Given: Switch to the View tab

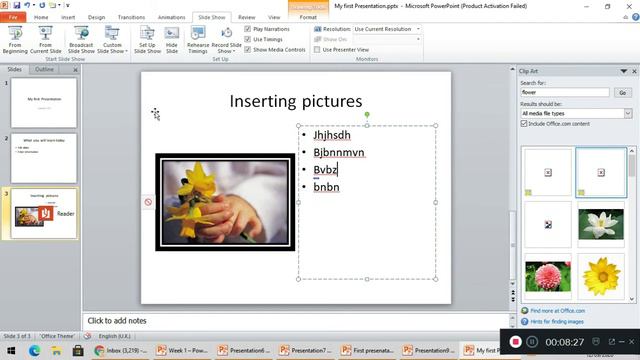Looking at the screenshot, I should click(x=274, y=17).
